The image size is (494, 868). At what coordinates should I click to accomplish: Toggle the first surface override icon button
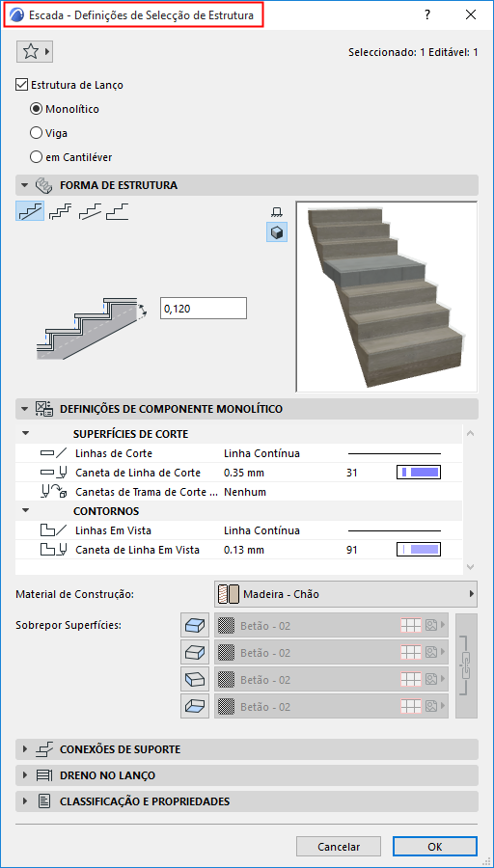[x=195, y=626]
